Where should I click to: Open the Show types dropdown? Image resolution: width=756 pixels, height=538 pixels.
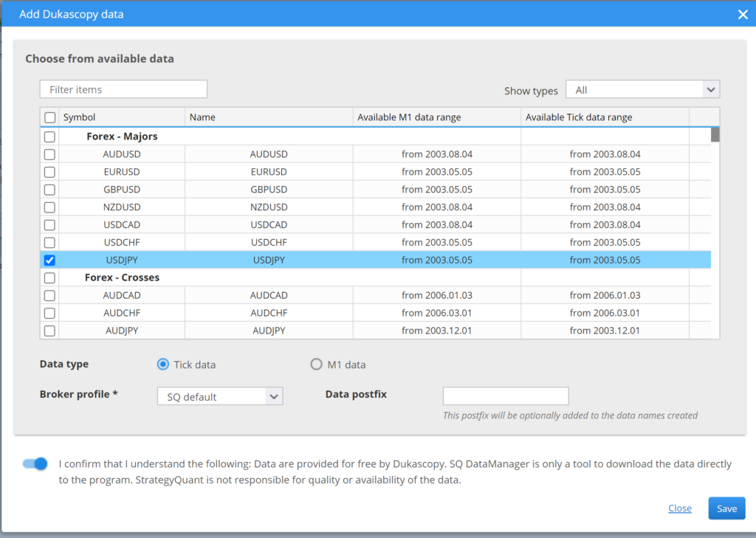tap(642, 90)
